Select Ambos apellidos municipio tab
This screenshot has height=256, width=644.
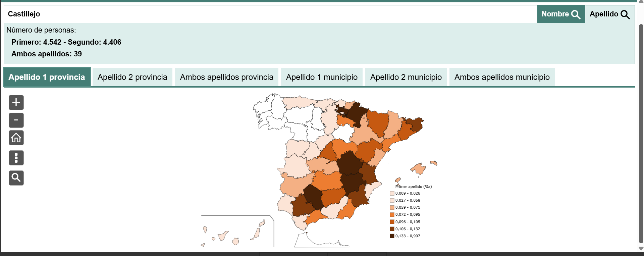(x=502, y=77)
